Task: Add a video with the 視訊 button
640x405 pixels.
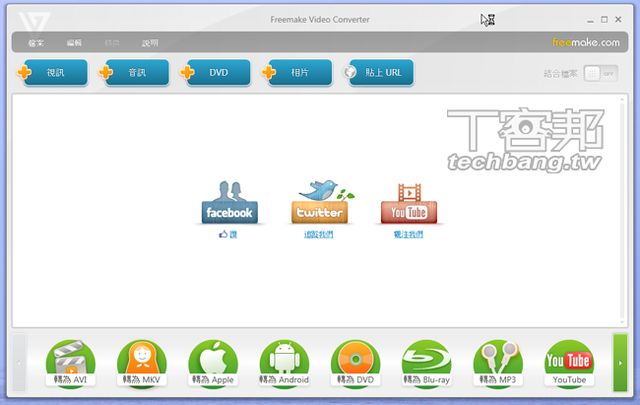Action: click(53, 73)
